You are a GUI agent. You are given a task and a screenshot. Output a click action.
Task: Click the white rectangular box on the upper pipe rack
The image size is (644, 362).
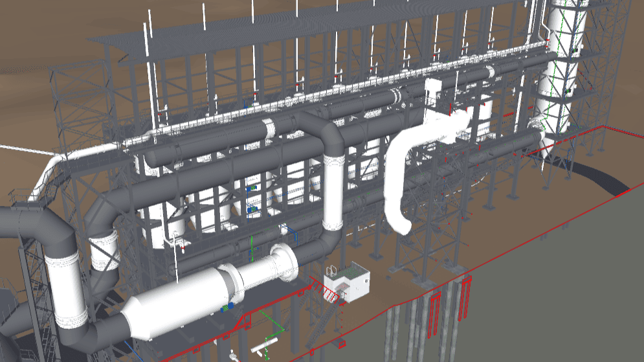(433, 93)
